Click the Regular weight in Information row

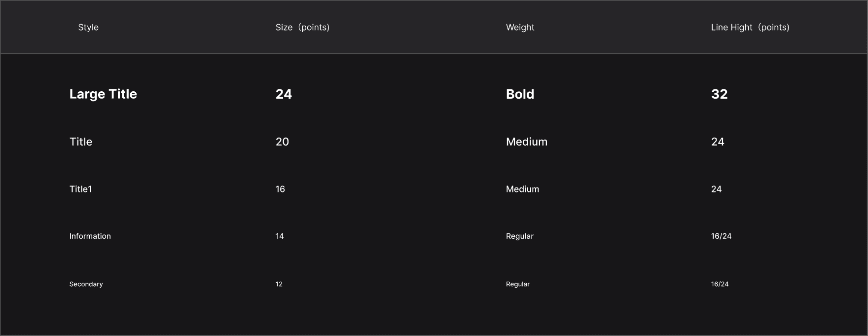(x=520, y=236)
